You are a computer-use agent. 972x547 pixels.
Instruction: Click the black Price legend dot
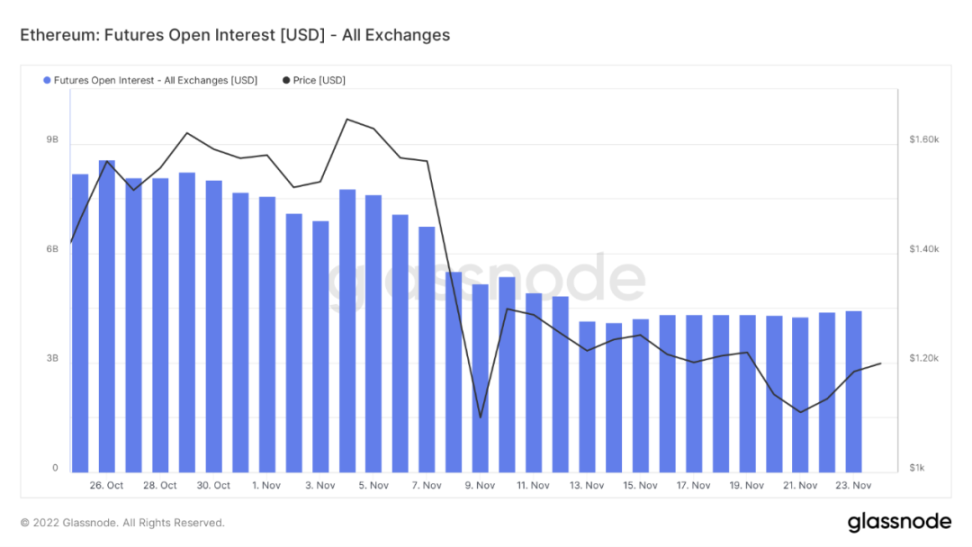coord(286,80)
